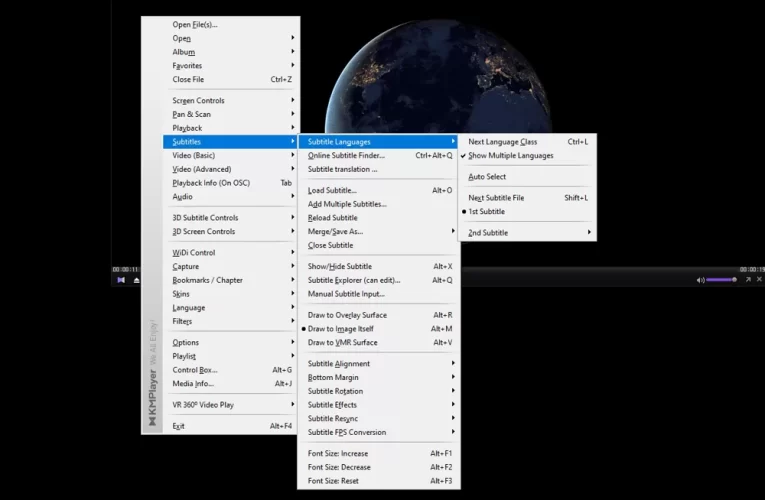765x500 pixels.
Task: Click Next Language Class entry
Action: tap(502, 142)
